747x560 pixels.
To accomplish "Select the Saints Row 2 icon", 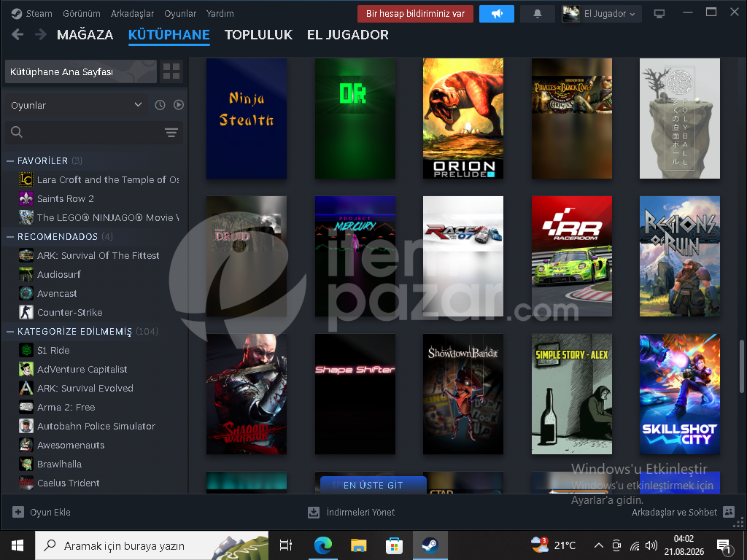I will pyautogui.click(x=26, y=198).
